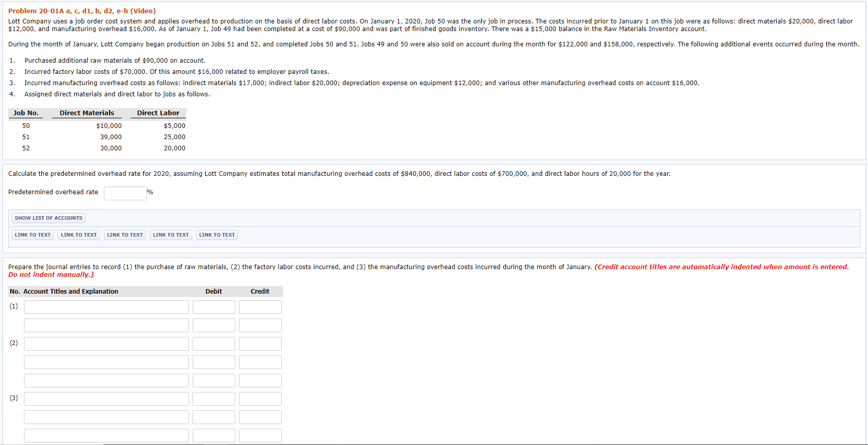Click the third LINK TO TEXT button
The width and height of the screenshot is (868, 445).
coord(125,235)
